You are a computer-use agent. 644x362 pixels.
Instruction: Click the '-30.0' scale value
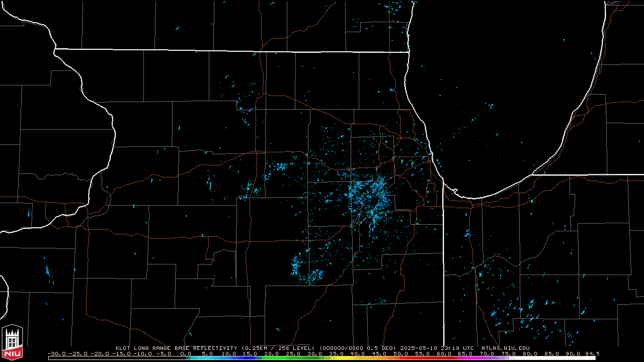click(x=57, y=353)
